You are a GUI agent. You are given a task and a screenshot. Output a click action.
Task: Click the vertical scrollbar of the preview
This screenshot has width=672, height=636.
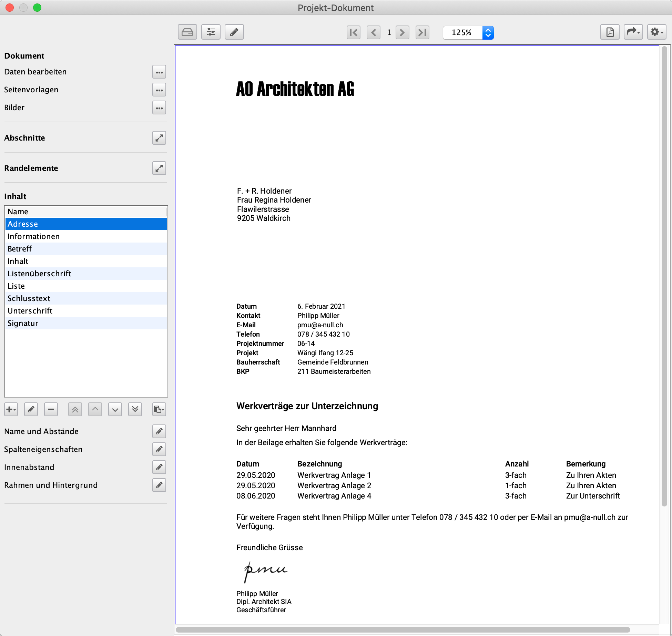pos(664,276)
